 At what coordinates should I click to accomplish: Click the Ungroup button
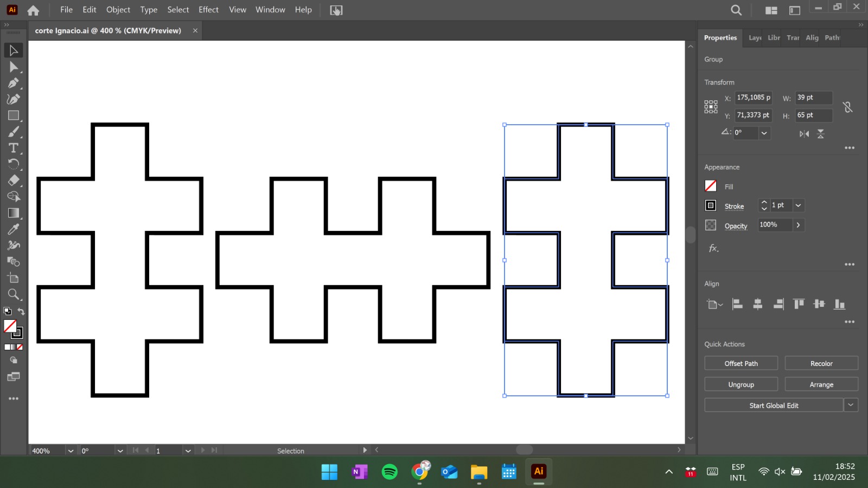741,384
